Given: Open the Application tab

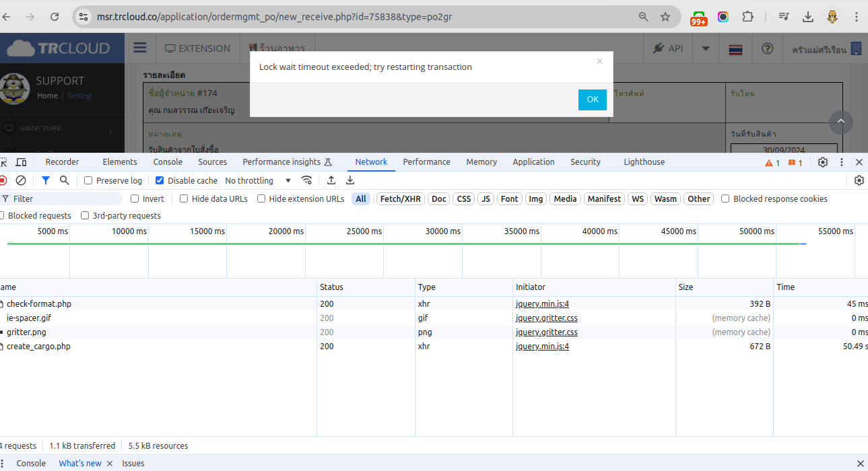Looking at the screenshot, I should click(x=533, y=162).
